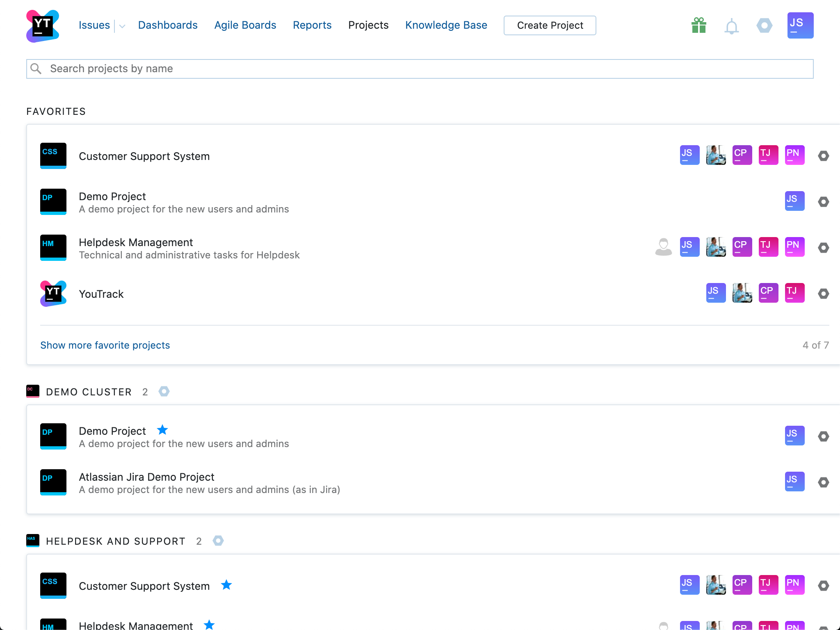Unfavorite Customer Support System via star
Screen dimensions: 840x630
point(226,585)
